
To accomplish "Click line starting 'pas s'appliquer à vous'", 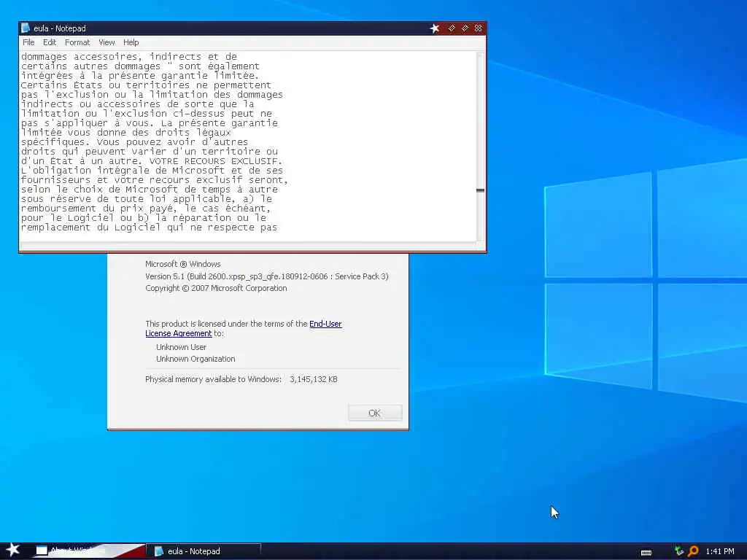I will coord(150,123).
